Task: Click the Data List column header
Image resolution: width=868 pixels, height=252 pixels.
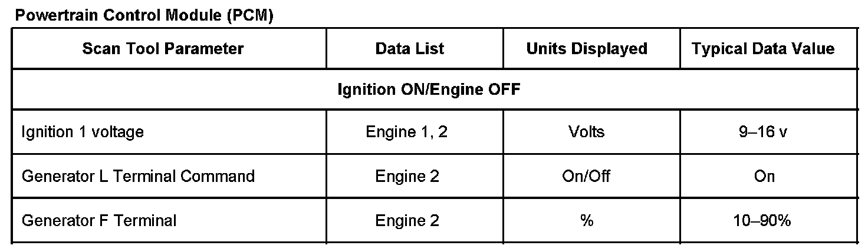Action: click(410, 48)
